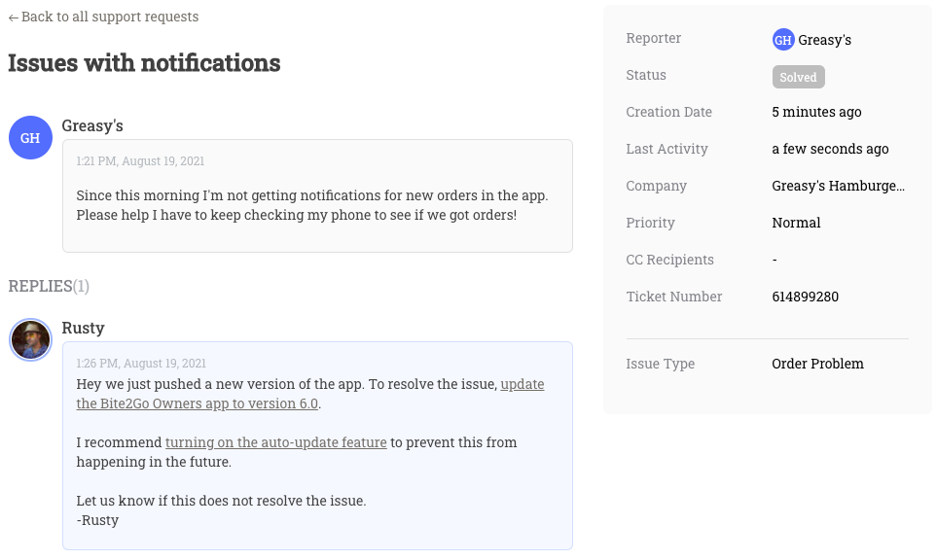The image size is (937, 560).
Task: Click the Order Problem issue type value
Action: click(817, 364)
